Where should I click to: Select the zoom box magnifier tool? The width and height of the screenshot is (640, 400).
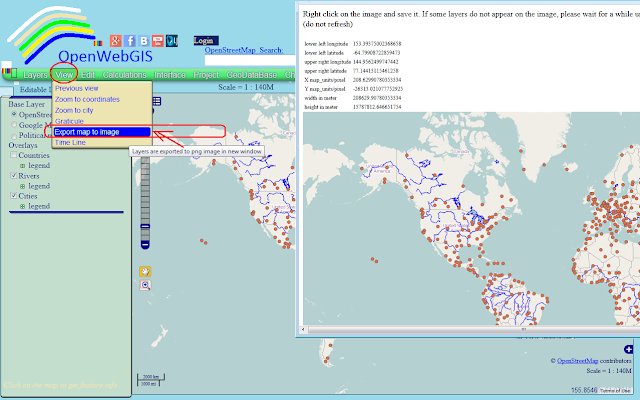click(145, 285)
